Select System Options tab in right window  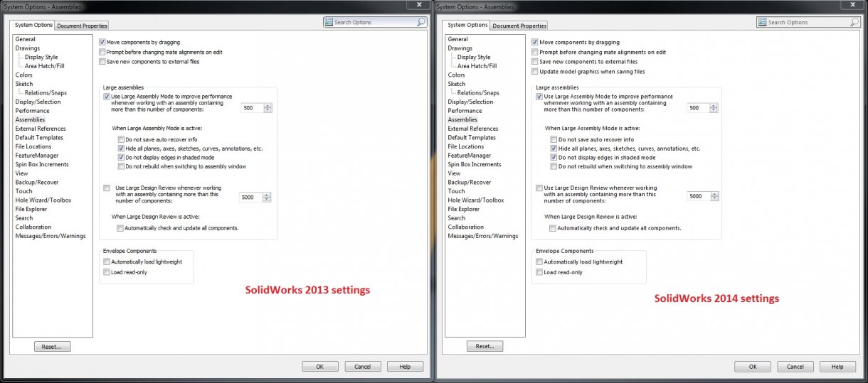[467, 25]
